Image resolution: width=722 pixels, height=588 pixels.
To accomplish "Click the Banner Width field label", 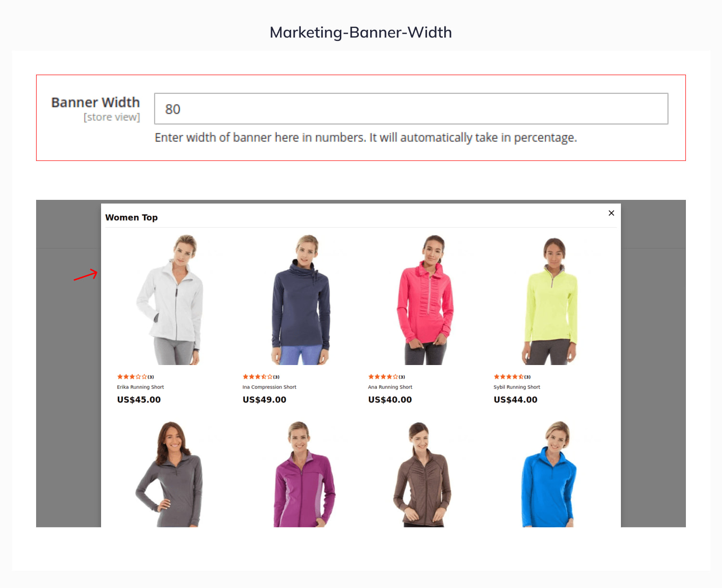I will pyautogui.click(x=96, y=103).
